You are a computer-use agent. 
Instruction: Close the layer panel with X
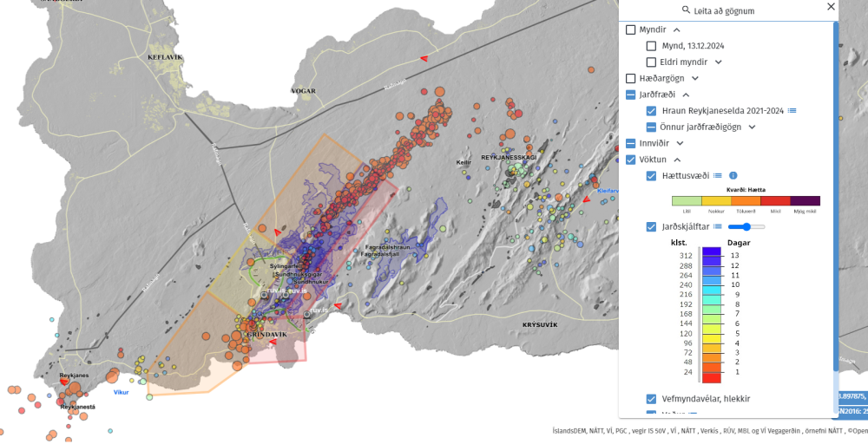coord(831,8)
